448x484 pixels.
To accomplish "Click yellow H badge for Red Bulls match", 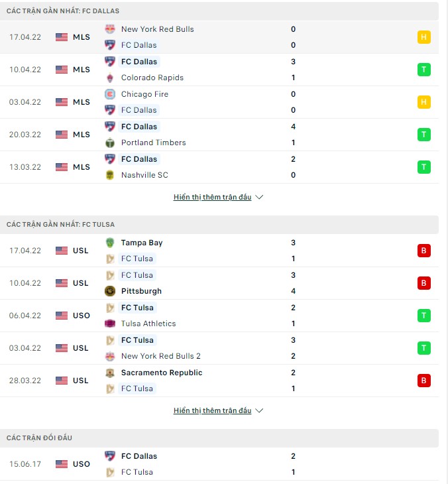I will coord(424,37).
